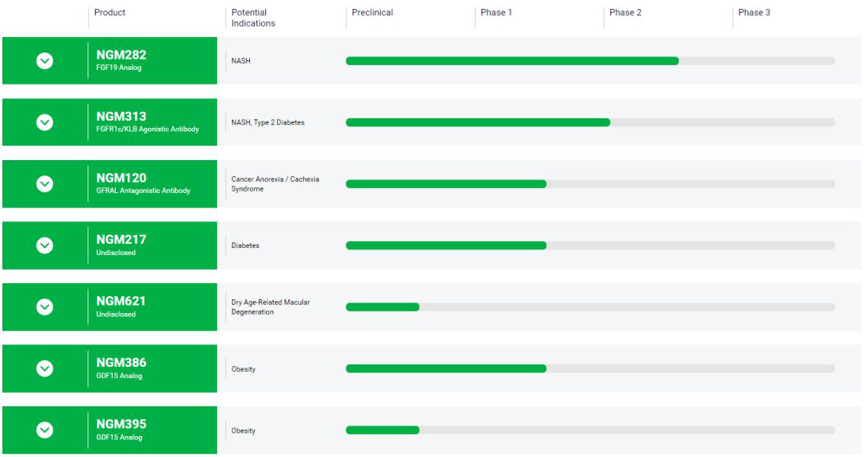
Task: Expand the NGM120 row chevron
Action: 45,184
